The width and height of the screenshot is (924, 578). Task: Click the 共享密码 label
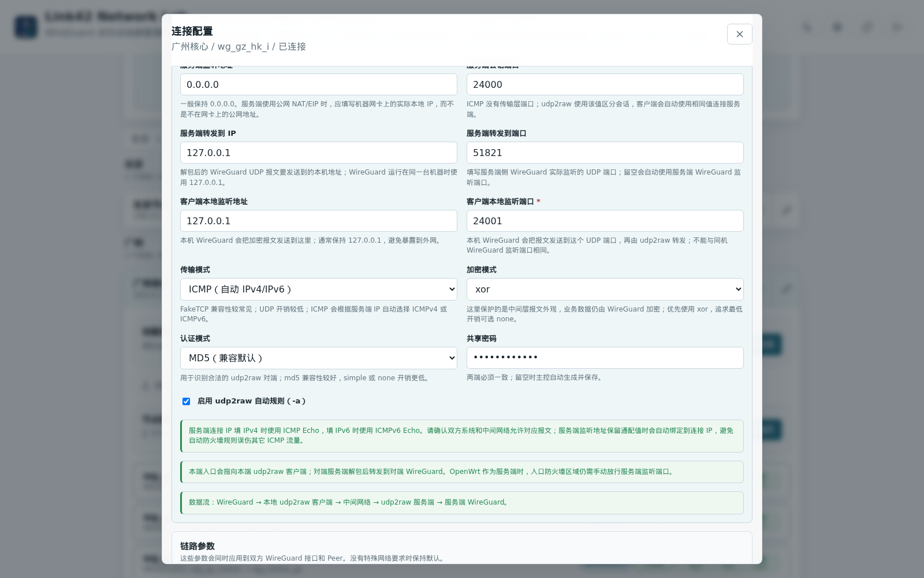click(482, 339)
